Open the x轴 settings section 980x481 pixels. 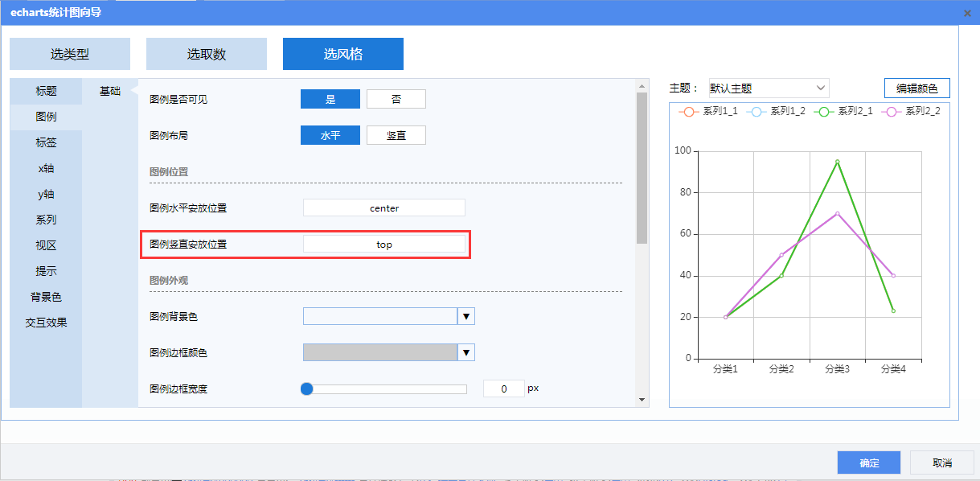pos(46,168)
